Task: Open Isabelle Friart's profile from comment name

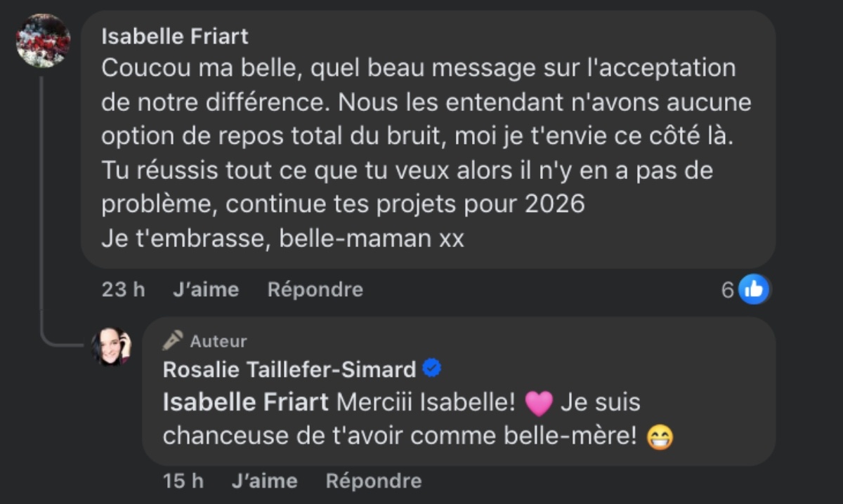Action: pyautogui.click(x=175, y=36)
